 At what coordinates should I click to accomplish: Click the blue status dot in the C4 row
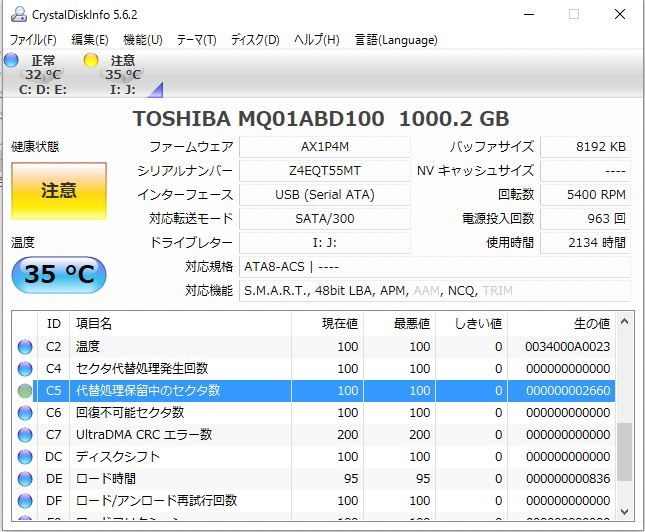25,369
